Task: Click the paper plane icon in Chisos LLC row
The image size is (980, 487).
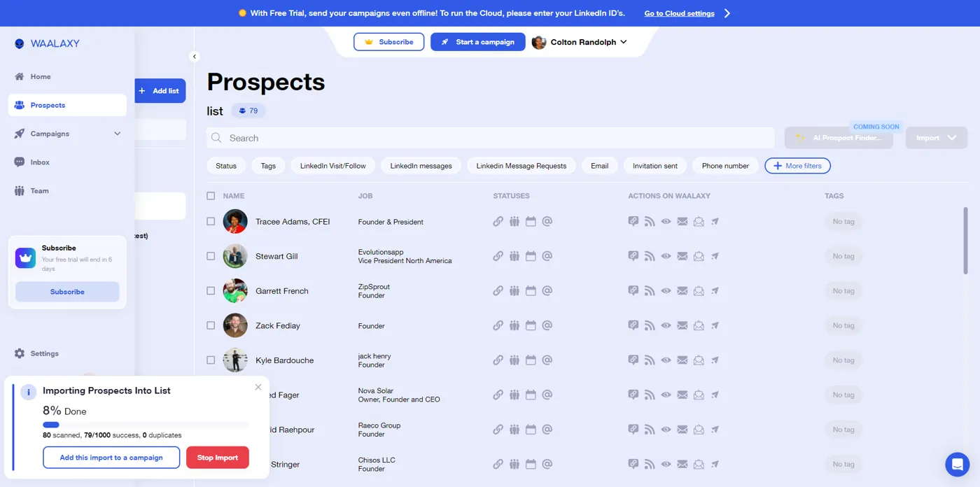Action: click(715, 464)
